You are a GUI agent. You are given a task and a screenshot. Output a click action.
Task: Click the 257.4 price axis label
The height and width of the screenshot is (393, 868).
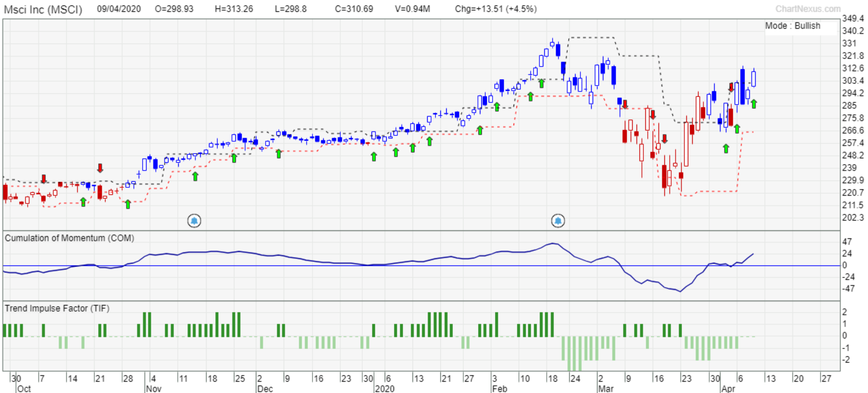853,143
